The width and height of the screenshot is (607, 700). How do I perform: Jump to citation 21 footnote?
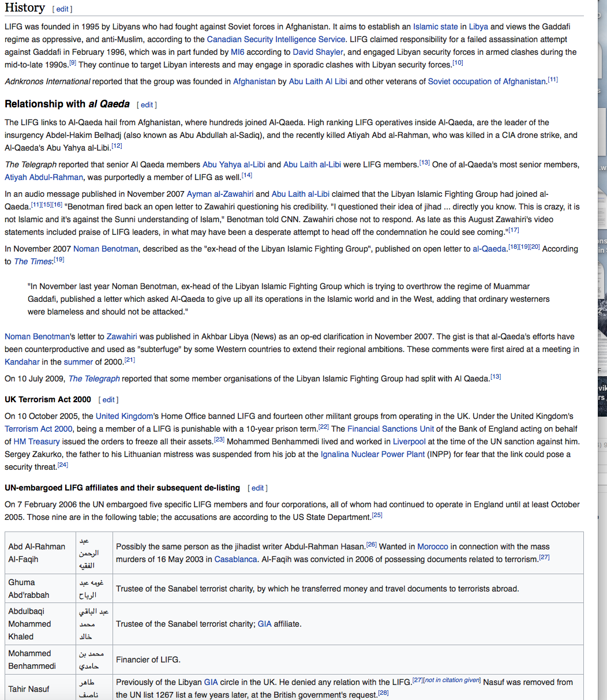point(130,360)
